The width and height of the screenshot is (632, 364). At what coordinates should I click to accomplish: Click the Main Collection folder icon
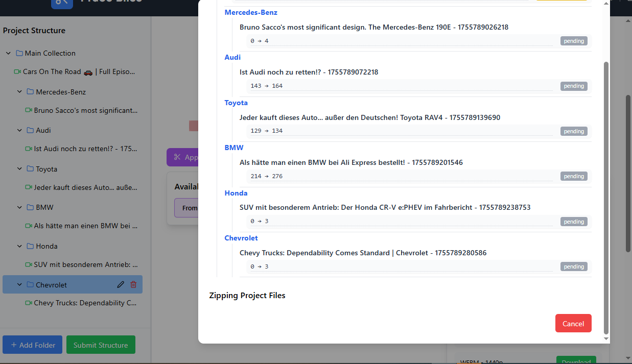(19, 53)
